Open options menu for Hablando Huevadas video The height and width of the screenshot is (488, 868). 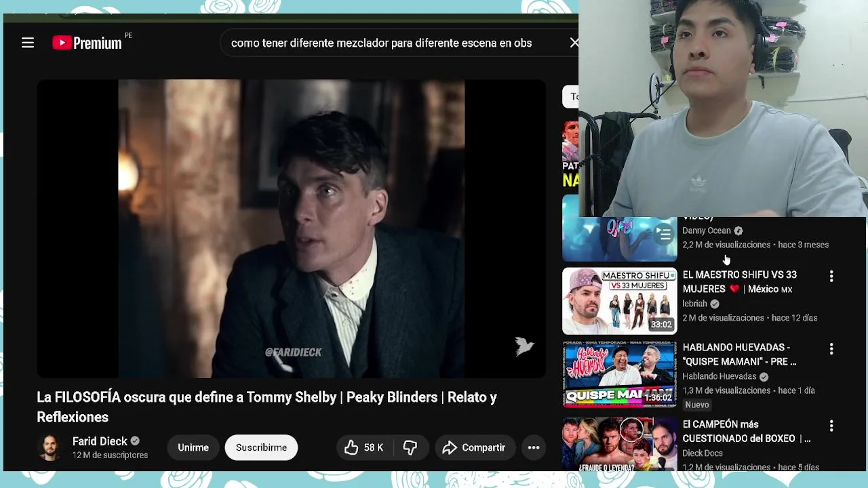[831, 349]
